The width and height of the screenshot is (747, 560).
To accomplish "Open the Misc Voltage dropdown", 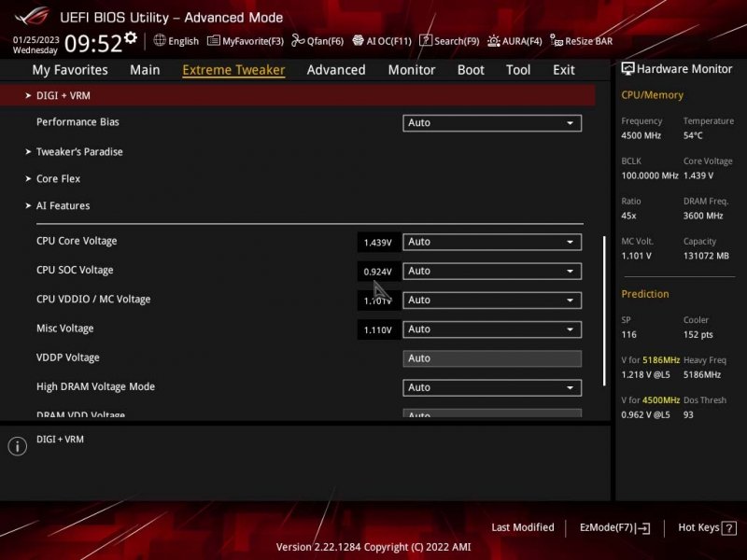I will (x=492, y=329).
